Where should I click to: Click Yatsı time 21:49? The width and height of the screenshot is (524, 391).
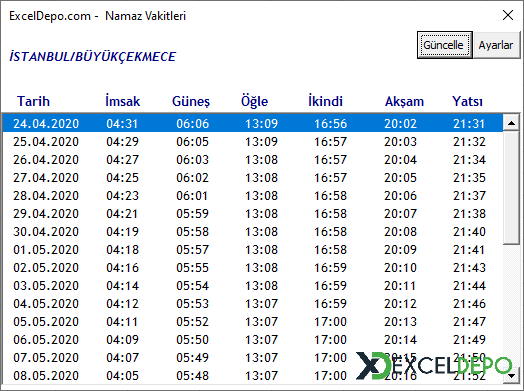469,340
